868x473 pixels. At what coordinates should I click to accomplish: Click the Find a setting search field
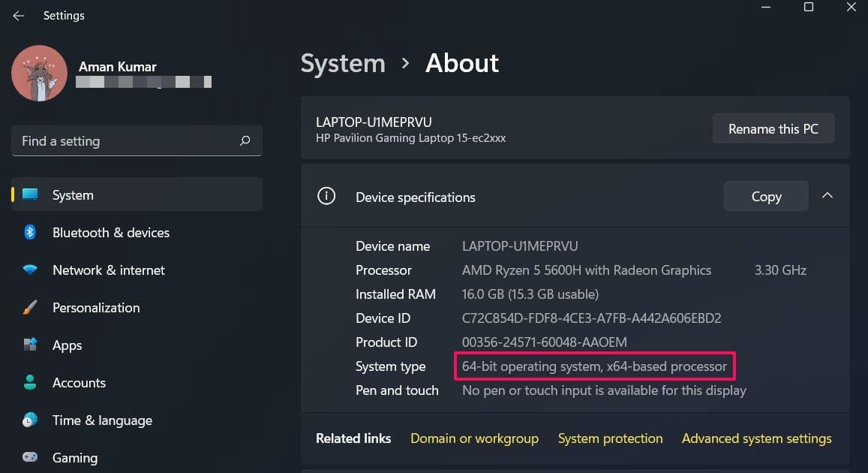coord(137,140)
